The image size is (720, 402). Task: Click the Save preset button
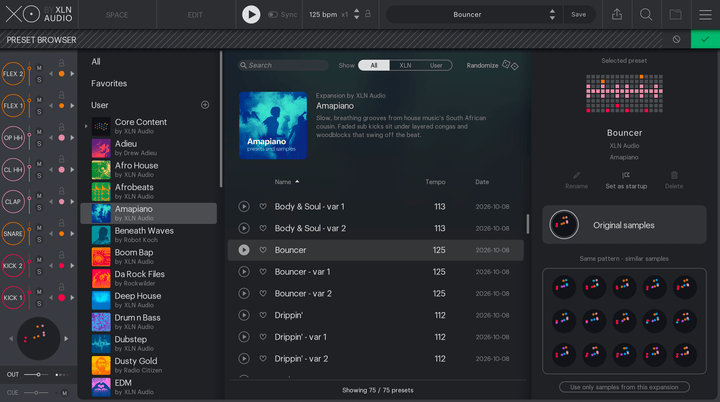point(579,15)
